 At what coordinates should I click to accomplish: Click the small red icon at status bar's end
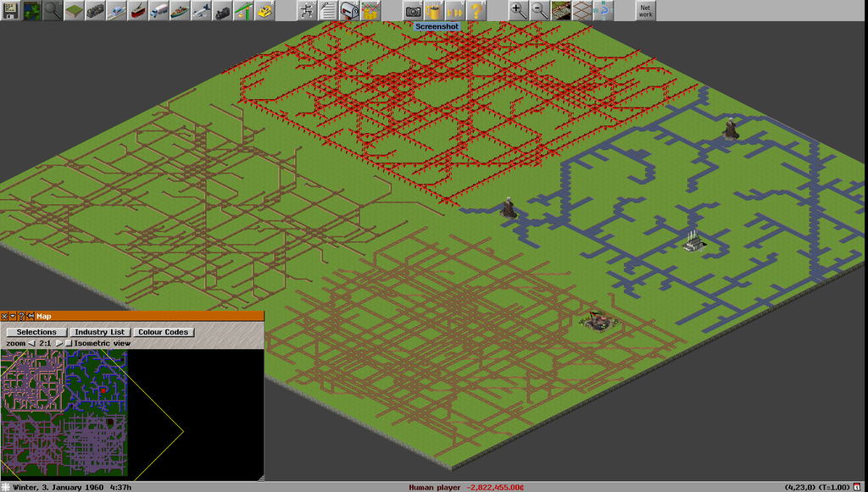tap(857, 487)
